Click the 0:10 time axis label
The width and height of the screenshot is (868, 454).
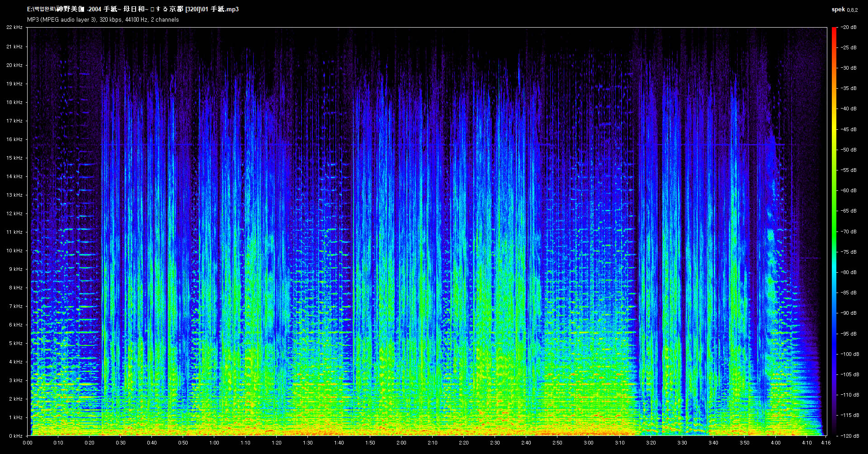point(58,443)
